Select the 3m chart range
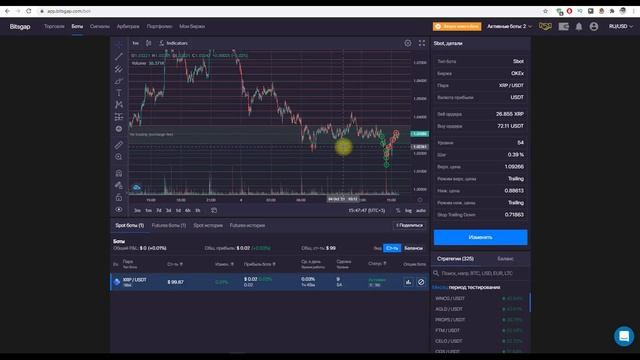 138,210
